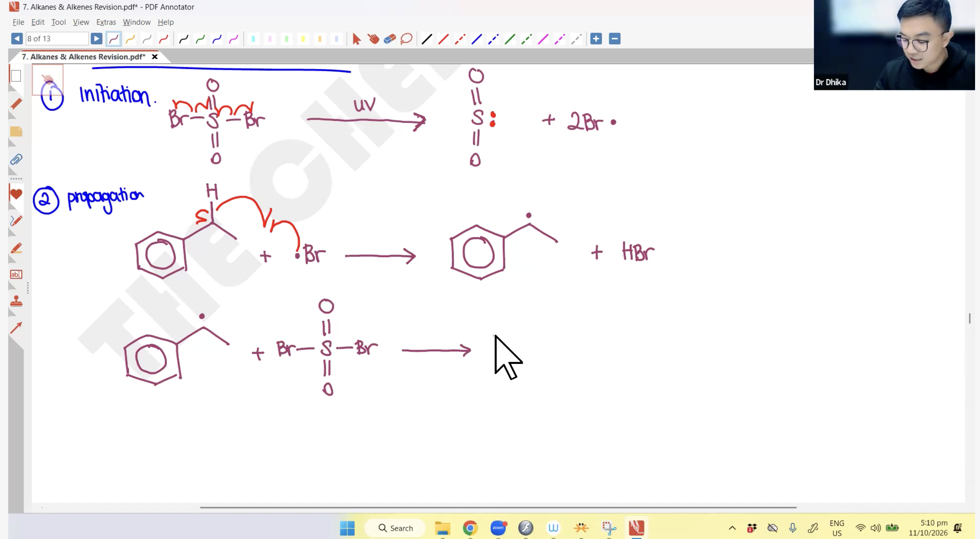Select the Marker highlighter tool in sidebar
Screen dimensions: 980x539
(x=16, y=248)
